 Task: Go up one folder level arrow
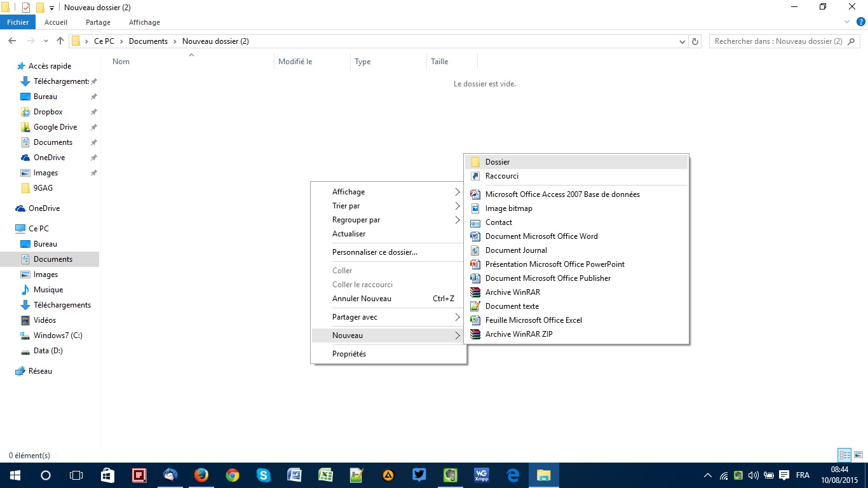click(x=60, y=41)
